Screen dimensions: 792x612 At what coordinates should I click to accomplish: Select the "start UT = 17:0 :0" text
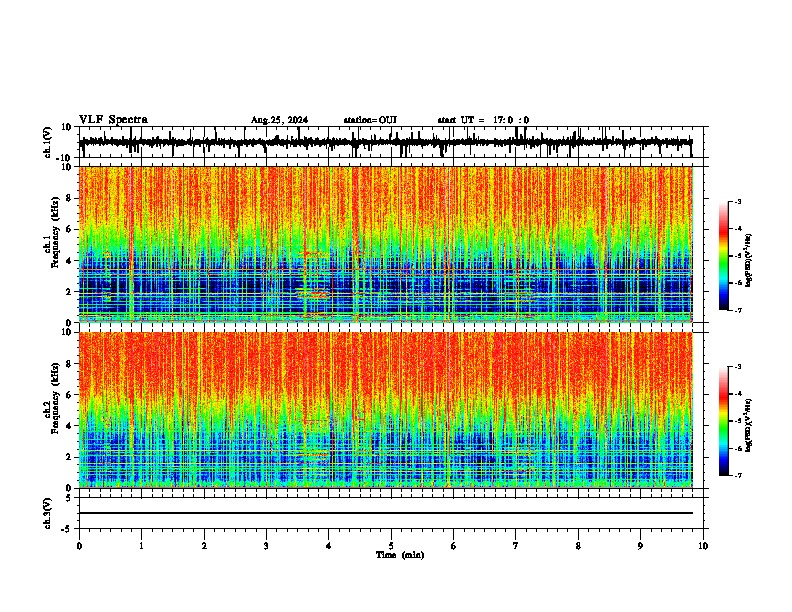[x=483, y=120]
